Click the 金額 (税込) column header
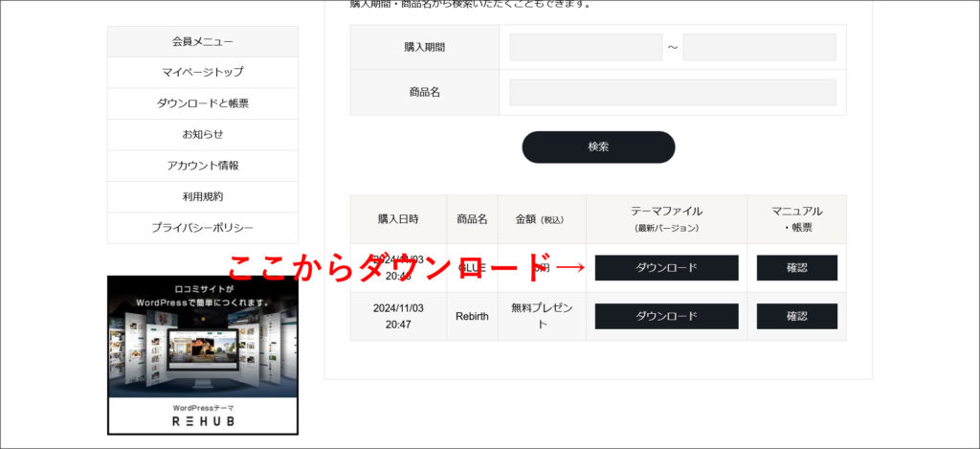Viewport: 980px width, 449px height. [x=541, y=219]
